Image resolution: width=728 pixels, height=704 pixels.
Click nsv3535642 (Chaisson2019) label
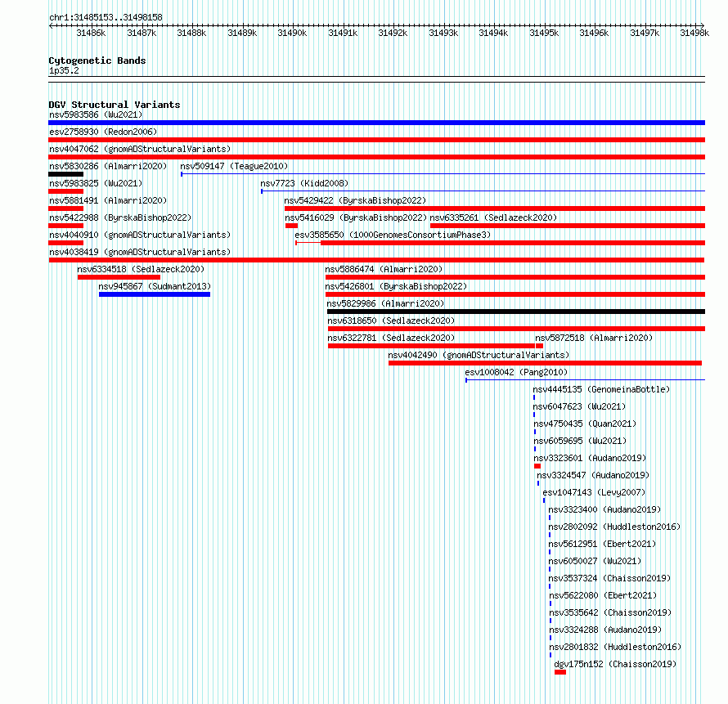611,612
